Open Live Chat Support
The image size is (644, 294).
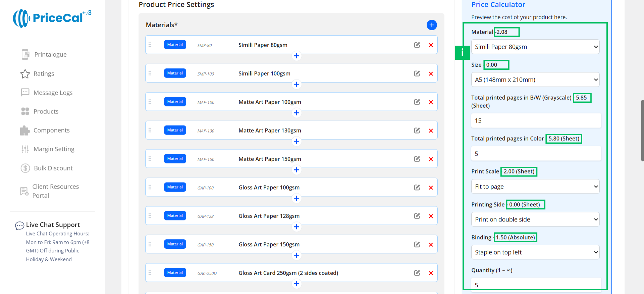point(53,225)
